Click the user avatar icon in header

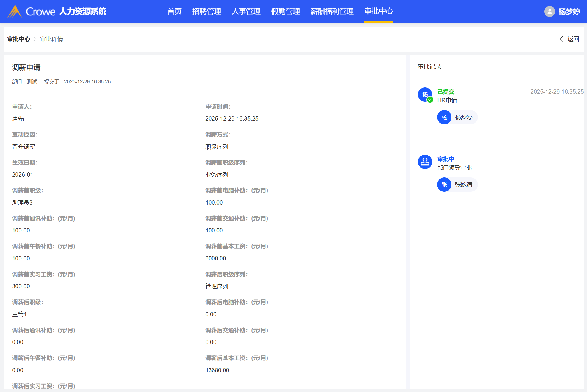[549, 11]
